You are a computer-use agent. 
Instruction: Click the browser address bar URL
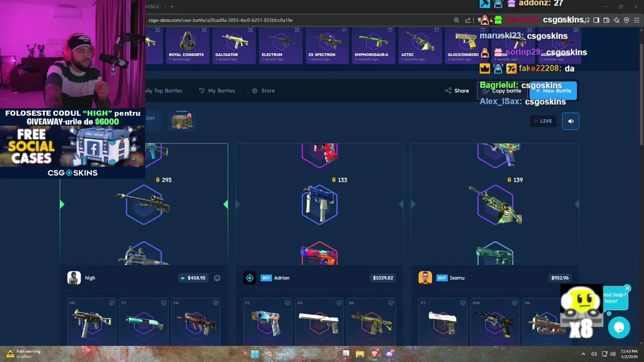coord(220,20)
